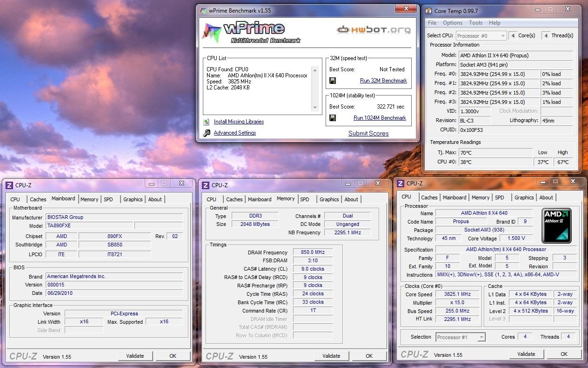This screenshot has height=368, width=588.
Task: Click the Level 2 cache 4 x 512 KBytes value
Action: (x=530, y=311)
